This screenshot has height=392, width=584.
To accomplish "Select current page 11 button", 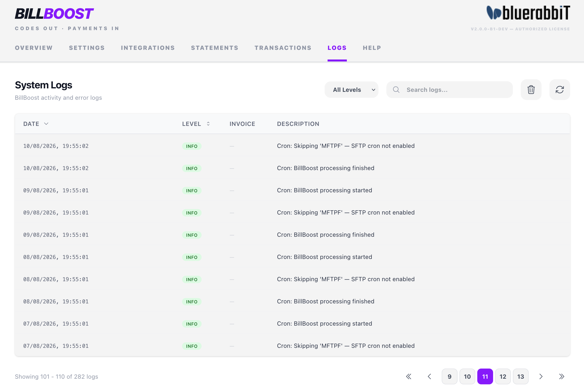I will (485, 376).
